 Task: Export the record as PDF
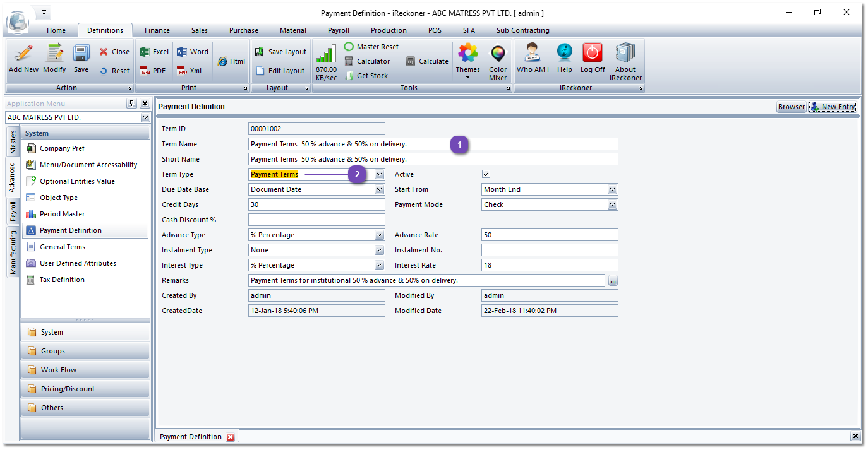pos(153,71)
